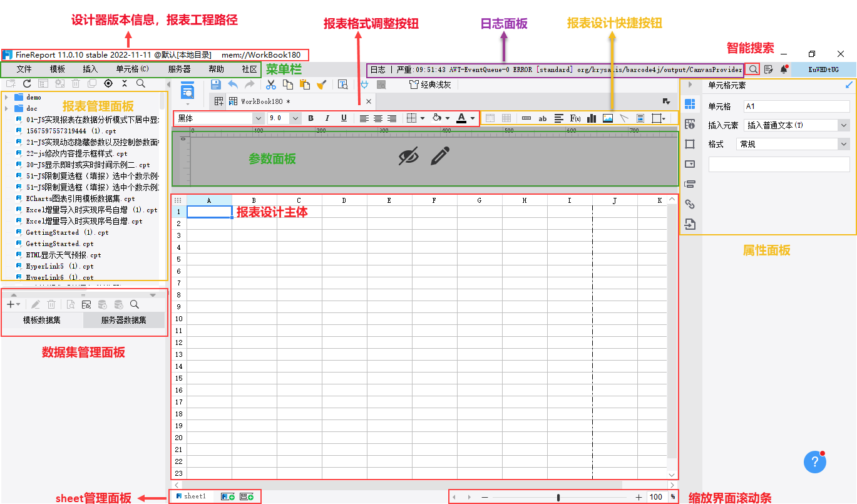Toggle italic formatting
The width and height of the screenshot is (857, 504).
(327, 118)
